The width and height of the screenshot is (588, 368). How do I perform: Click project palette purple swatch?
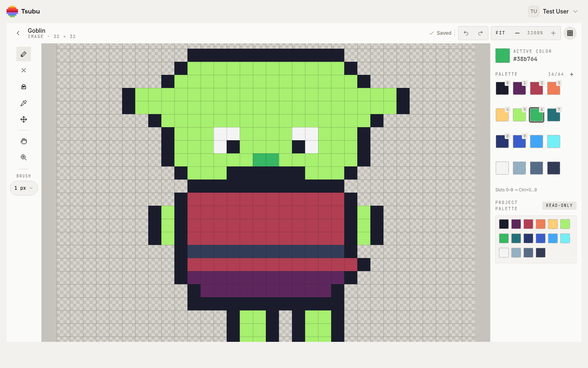point(516,224)
